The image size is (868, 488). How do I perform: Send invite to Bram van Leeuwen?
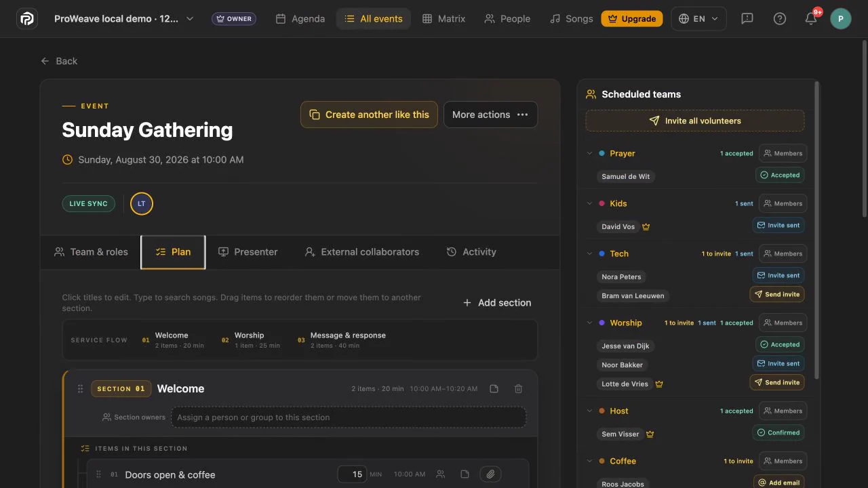point(777,294)
